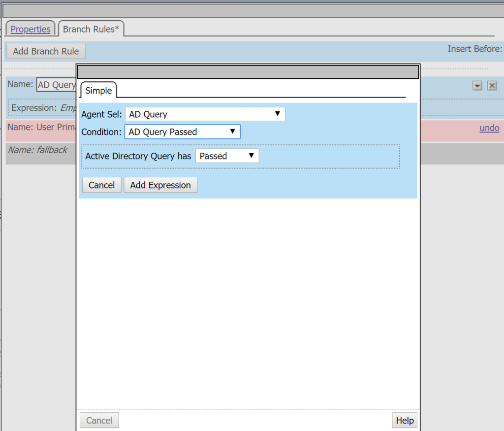Click the Add Expression button

[160, 185]
